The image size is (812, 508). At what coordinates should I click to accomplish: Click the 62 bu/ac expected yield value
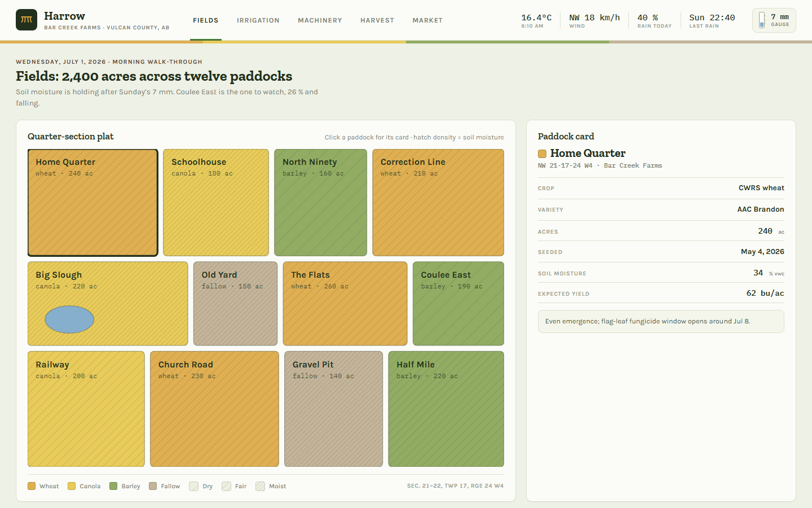click(765, 294)
